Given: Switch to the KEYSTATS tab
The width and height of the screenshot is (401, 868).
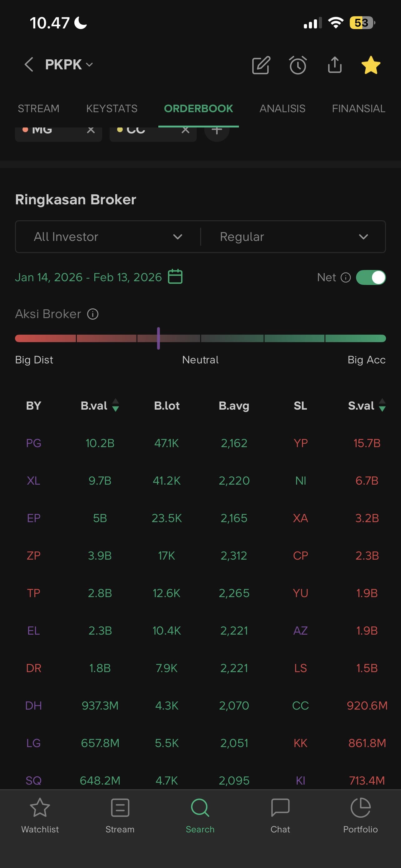Looking at the screenshot, I should point(112,108).
